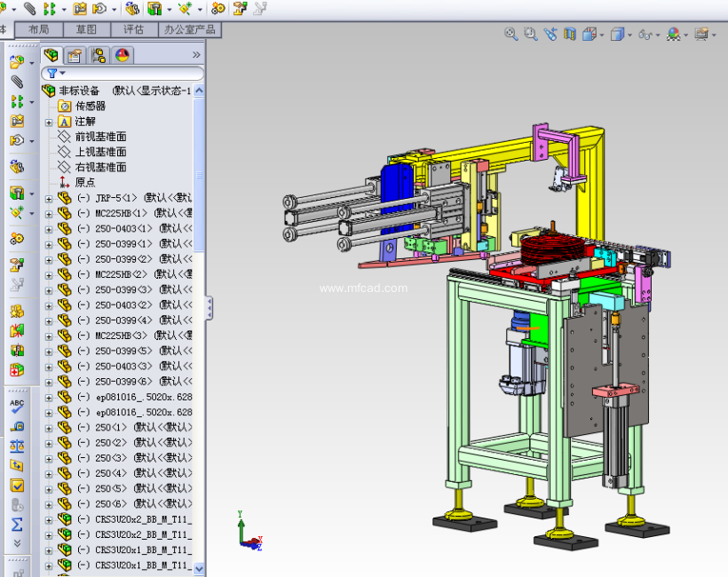Click the feature tree scroll-down arrow

point(199,568)
